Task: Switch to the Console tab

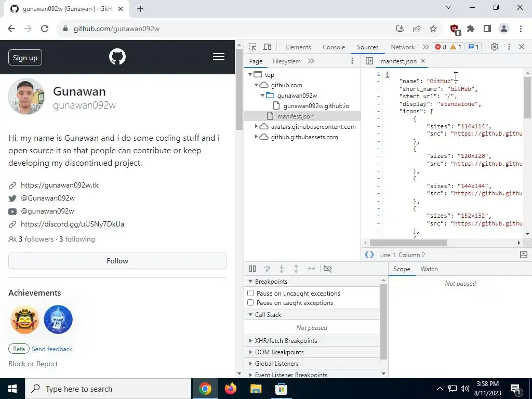Action: 334,47
